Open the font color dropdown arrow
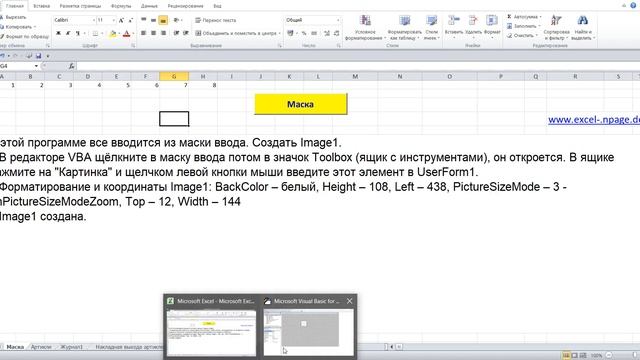Screen dimensions: 640x360 pos(133,33)
